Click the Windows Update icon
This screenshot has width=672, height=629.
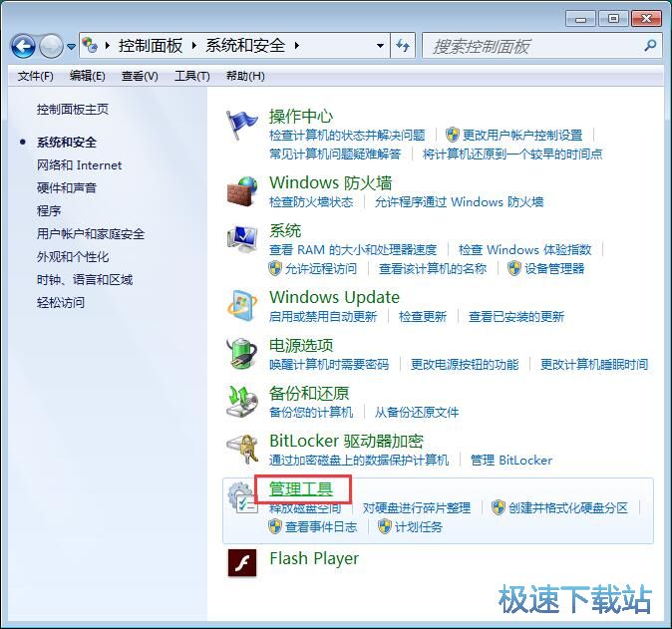[x=242, y=305]
